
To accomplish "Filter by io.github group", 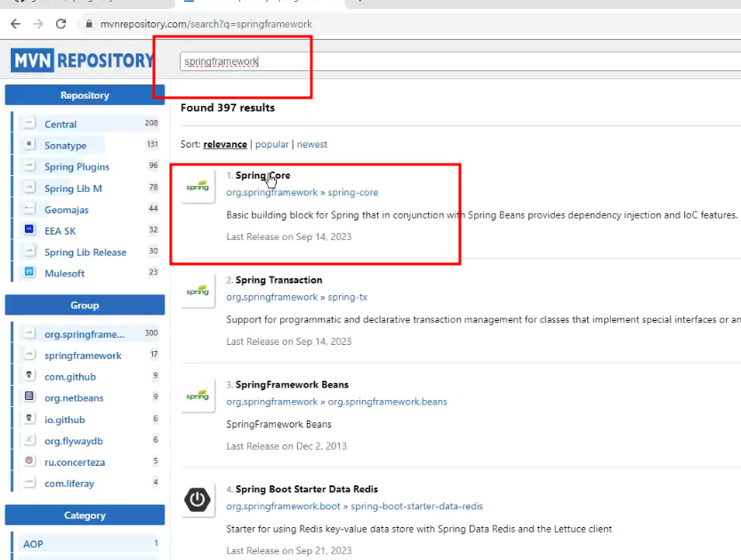I will click(x=65, y=420).
